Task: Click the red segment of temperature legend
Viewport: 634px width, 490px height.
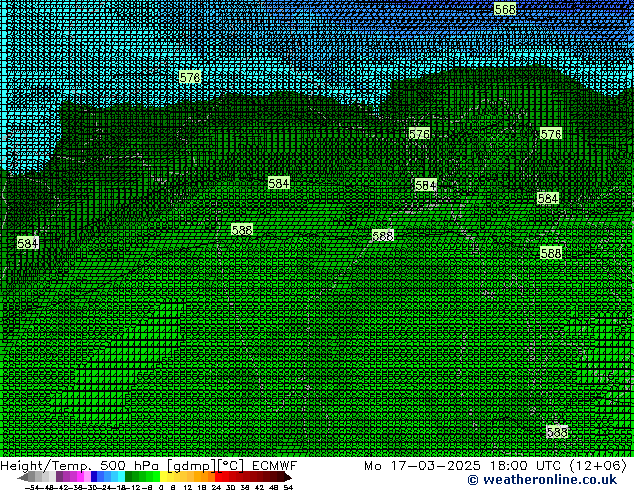Action: [x=230, y=477]
